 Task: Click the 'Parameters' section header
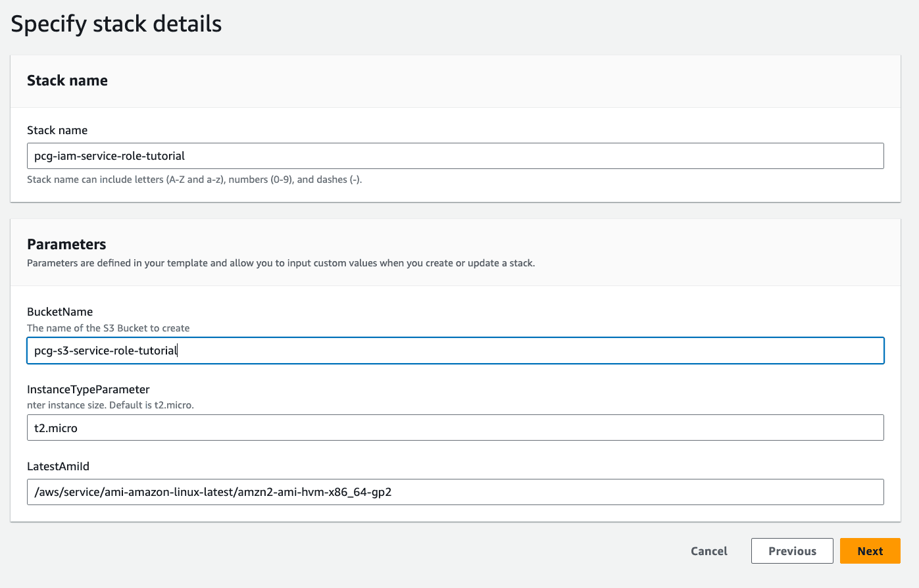point(66,244)
